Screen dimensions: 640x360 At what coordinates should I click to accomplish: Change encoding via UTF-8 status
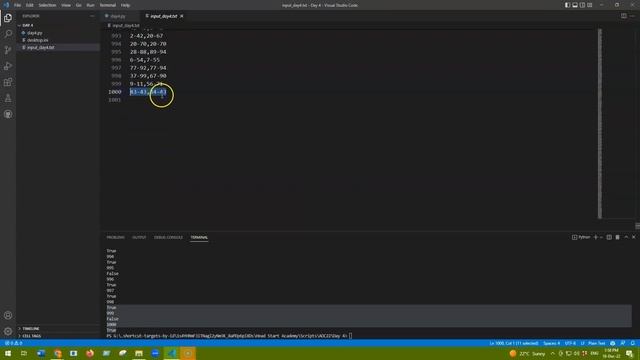point(570,343)
